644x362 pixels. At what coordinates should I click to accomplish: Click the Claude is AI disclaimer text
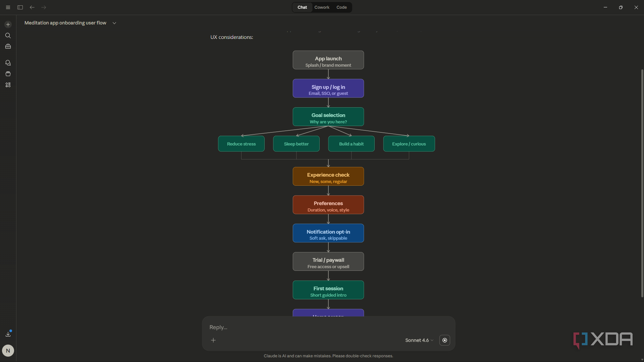coord(328,356)
